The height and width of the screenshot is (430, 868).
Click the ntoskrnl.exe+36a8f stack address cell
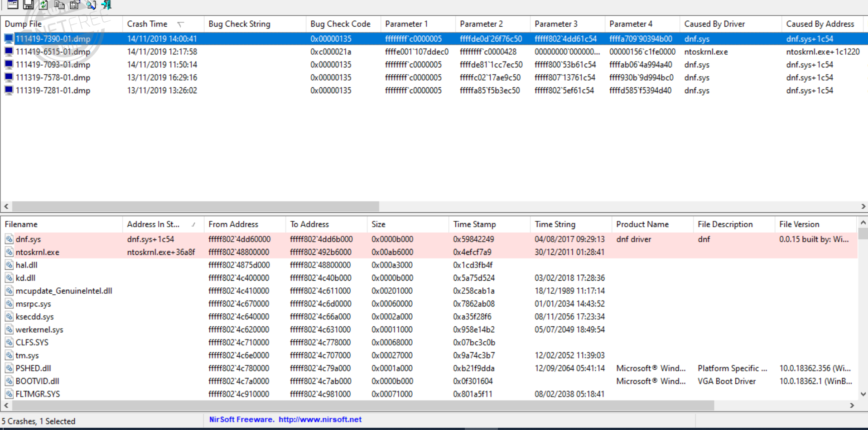(x=161, y=252)
